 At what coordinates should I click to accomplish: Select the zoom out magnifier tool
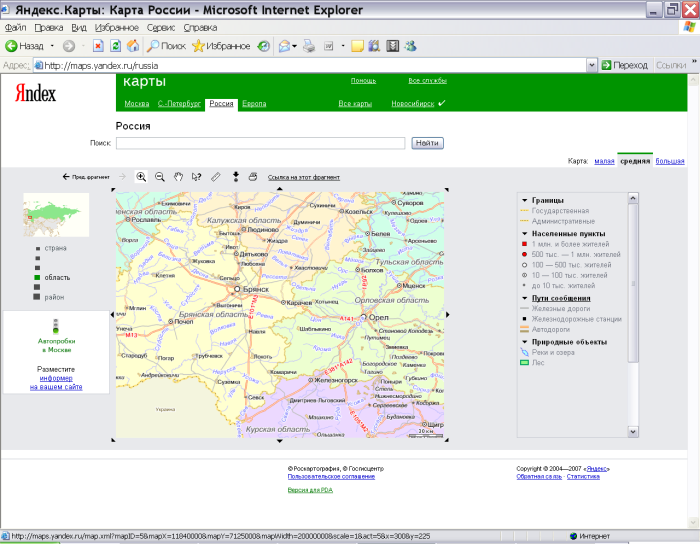(x=160, y=176)
